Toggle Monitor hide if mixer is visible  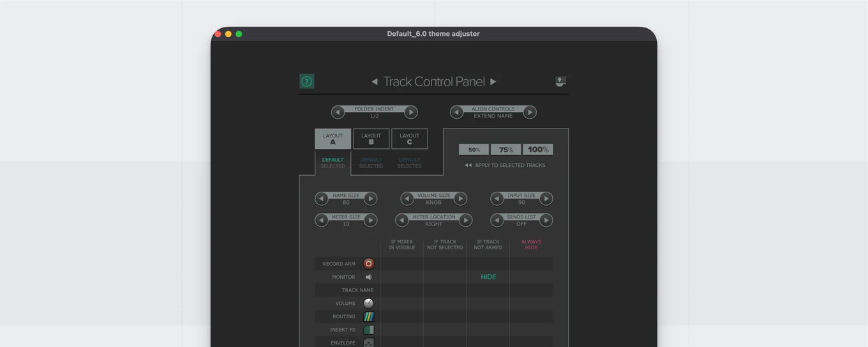[x=401, y=277]
